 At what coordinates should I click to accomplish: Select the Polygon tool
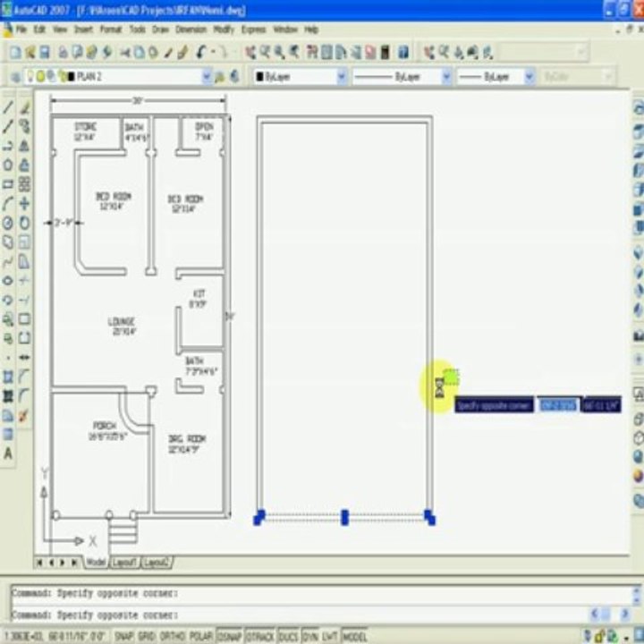point(8,165)
